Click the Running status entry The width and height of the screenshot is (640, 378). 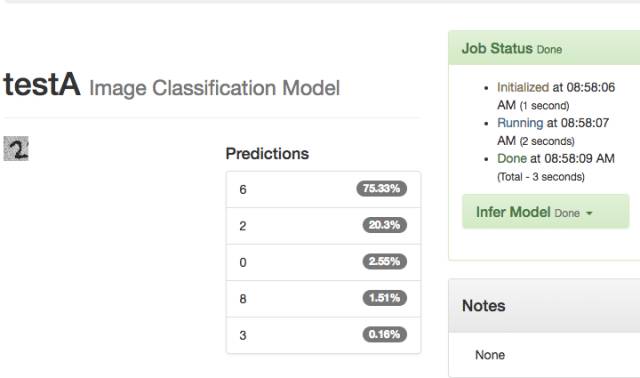tap(520, 123)
